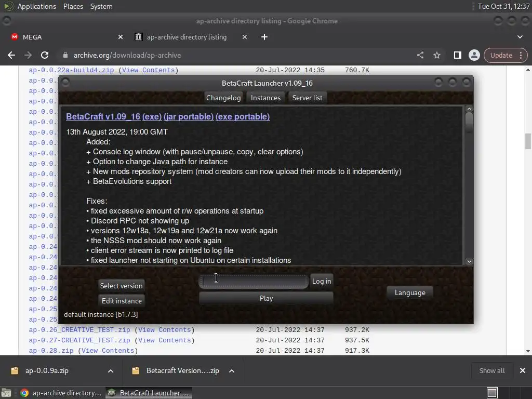Screen dimensions: 532x399
Task: Click the Betacraft Version zip file icon
Action: pyautogui.click(x=136, y=370)
